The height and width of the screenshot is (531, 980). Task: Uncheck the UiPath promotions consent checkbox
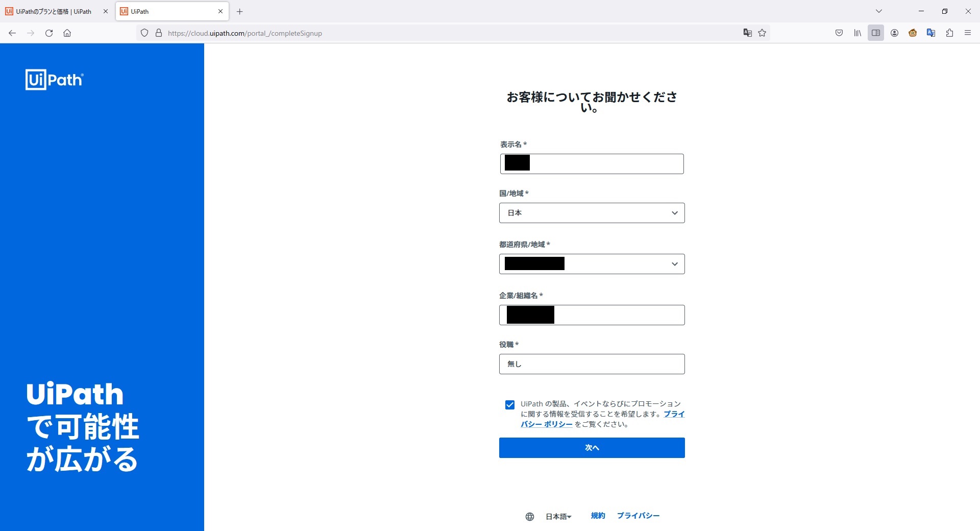(x=510, y=404)
